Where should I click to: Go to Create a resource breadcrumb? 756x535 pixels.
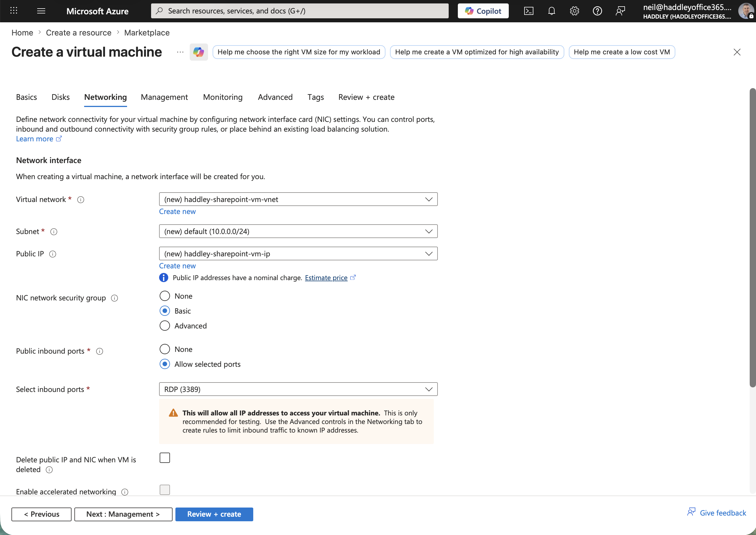[x=78, y=33]
